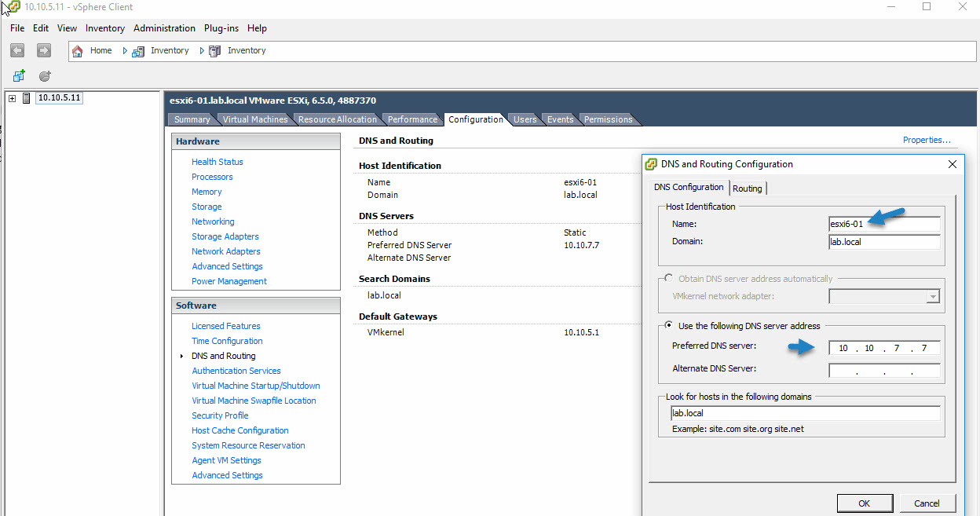
Task: Click the Home icon in navigation bar
Action: 78,51
